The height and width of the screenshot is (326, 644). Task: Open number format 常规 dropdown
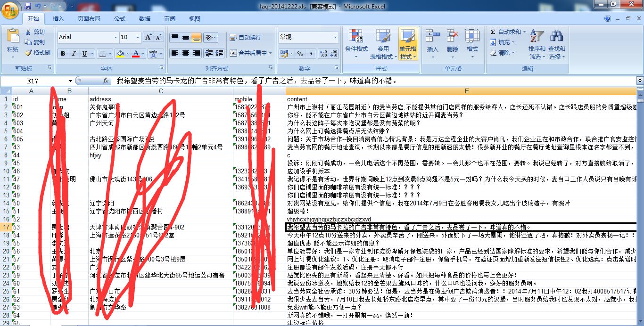tap(336, 37)
